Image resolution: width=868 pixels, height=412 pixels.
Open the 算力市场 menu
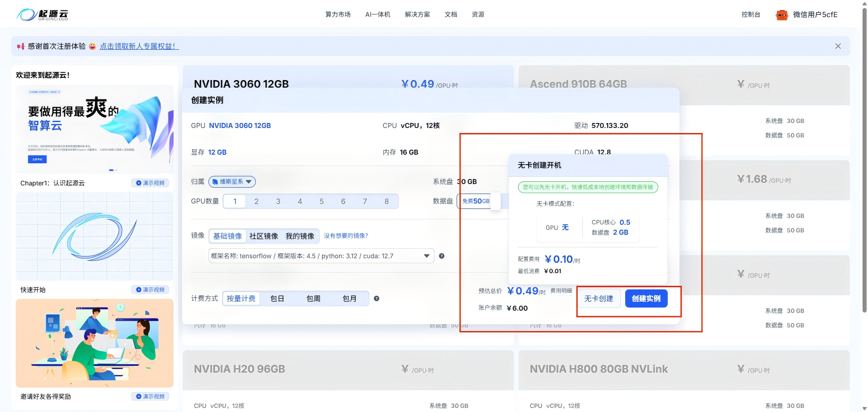[x=338, y=14]
